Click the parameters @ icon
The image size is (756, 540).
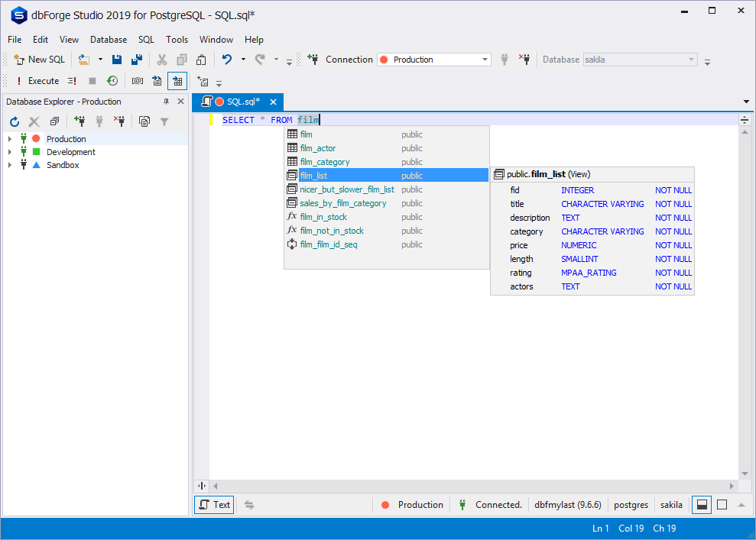[138, 81]
